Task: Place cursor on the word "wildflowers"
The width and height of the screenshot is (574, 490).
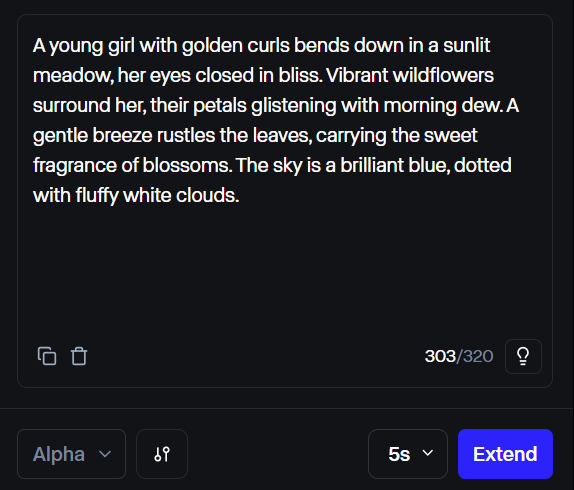Action: pos(443,75)
